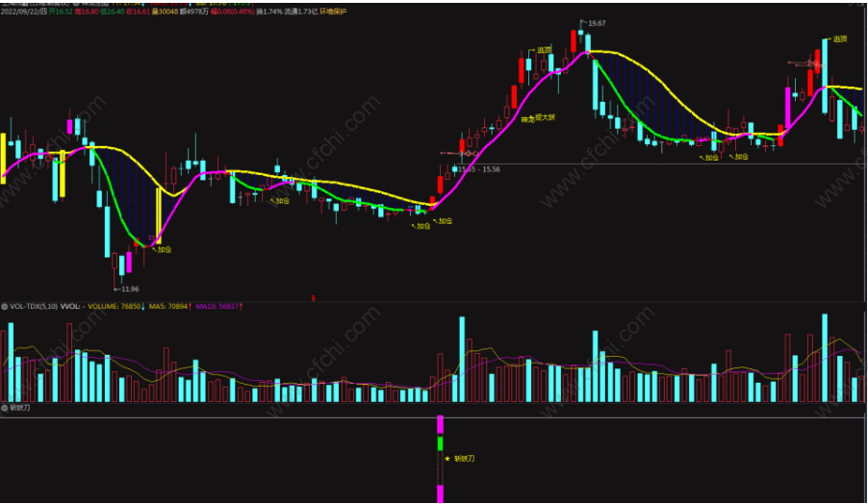This screenshot has height=504, width=868.
Task: Click the date 2022/09/22/四 in header
Action: [24, 12]
